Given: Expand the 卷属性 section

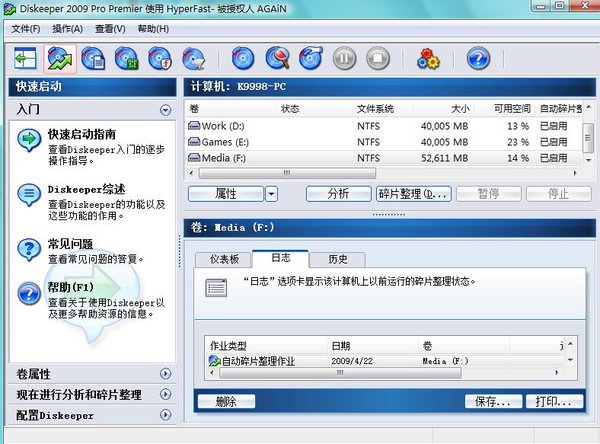Looking at the screenshot, I should pyautogui.click(x=165, y=374).
